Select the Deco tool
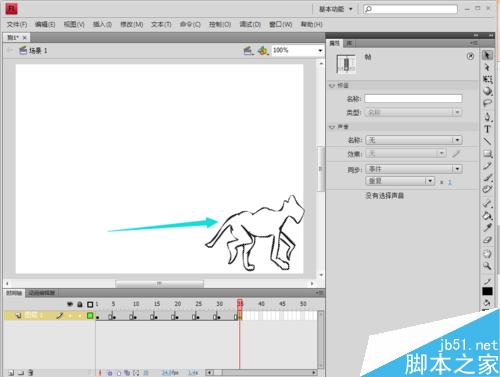This screenshot has width=500, height=377. point(487,189)
